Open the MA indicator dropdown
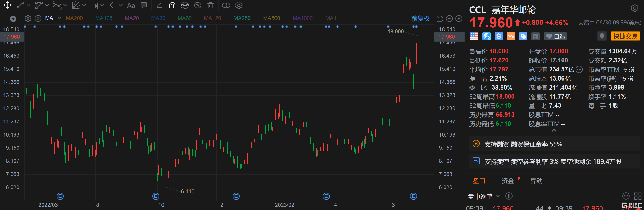The width and height of the screenshot is (644, 210). coord(59,18)
